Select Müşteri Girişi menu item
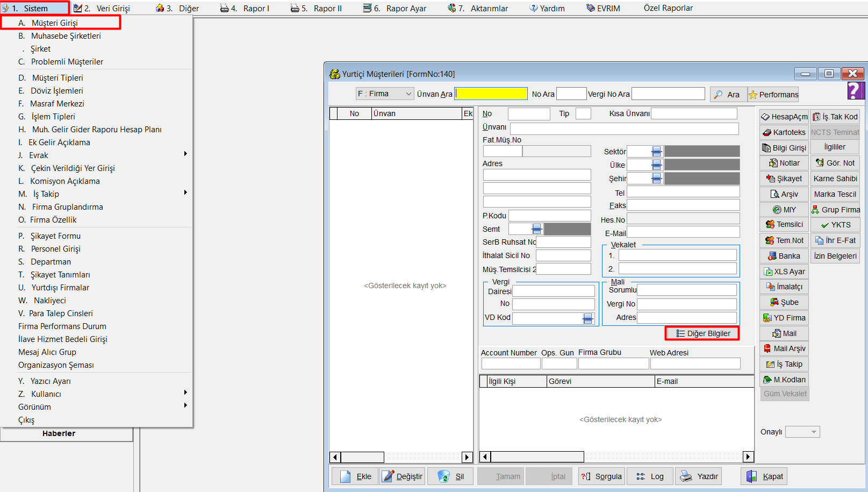Viewport: 868px width, 492px height. click(61, 23)
